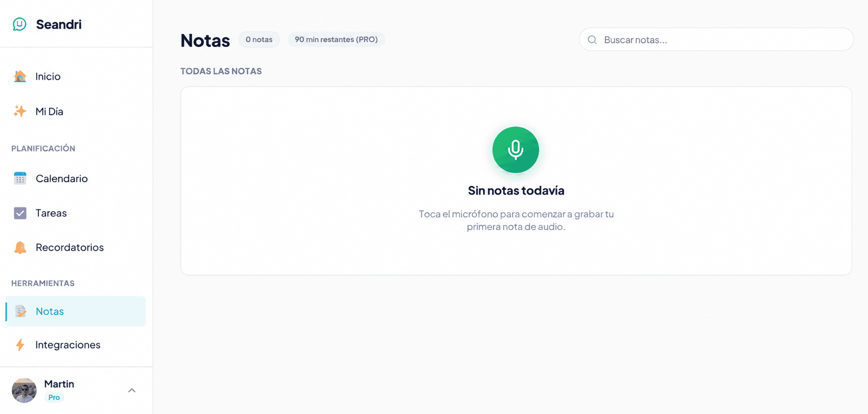Click the 90 min restantes (PRO) badge

pyautogui.click(x=336, y=39)
